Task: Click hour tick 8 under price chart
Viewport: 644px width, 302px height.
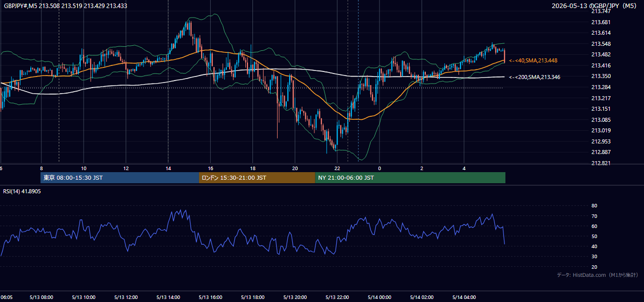Action: point(41,169)
